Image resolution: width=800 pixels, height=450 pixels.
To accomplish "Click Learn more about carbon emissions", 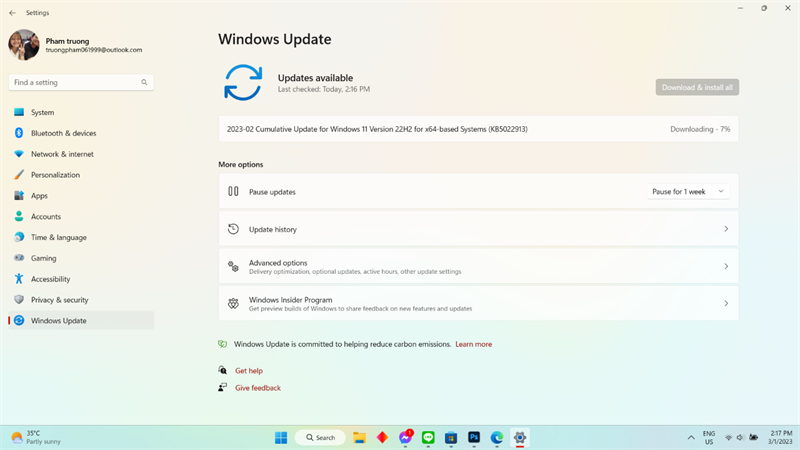I will 473,344.
